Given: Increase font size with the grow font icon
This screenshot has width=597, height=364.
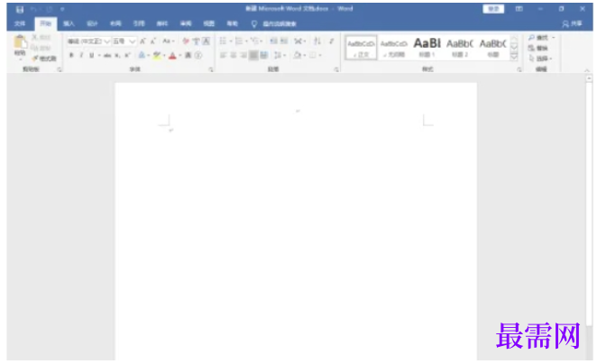Looking at the screenshot, I should click(142, 41).
